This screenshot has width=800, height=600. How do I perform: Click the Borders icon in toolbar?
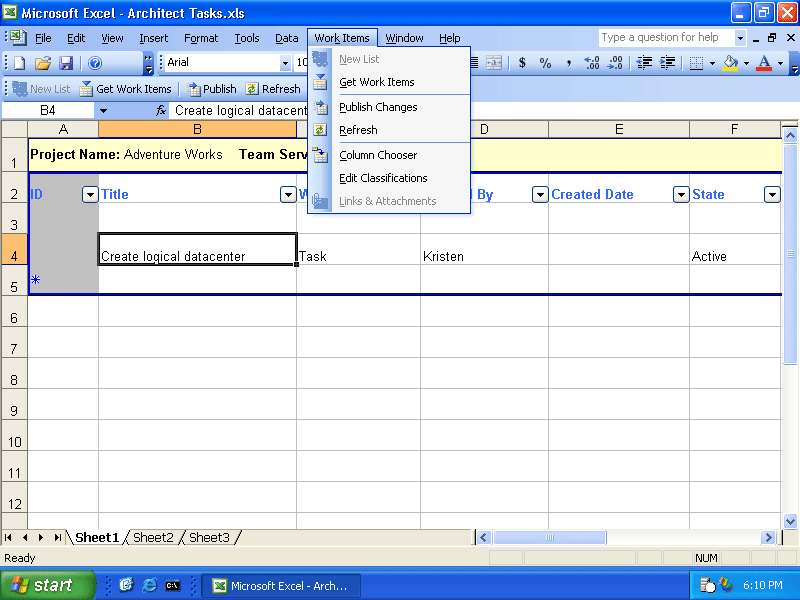[x=696, y=63]
